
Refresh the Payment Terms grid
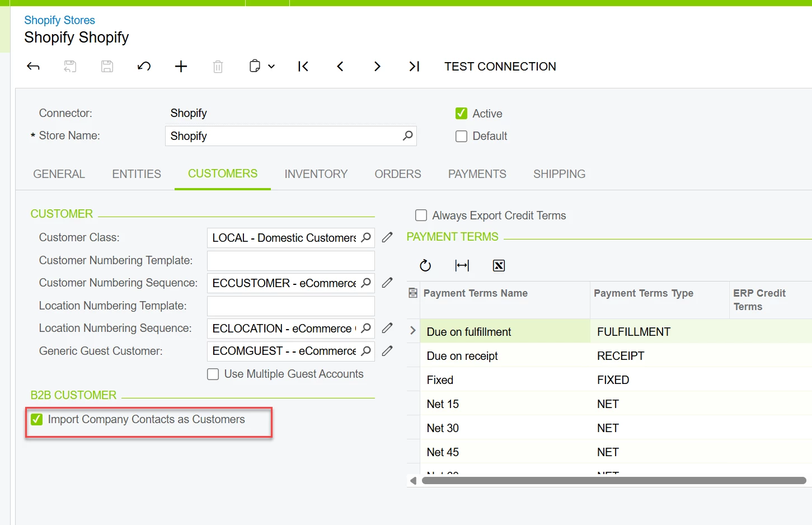pyautogui.click(x=425, y=265)
